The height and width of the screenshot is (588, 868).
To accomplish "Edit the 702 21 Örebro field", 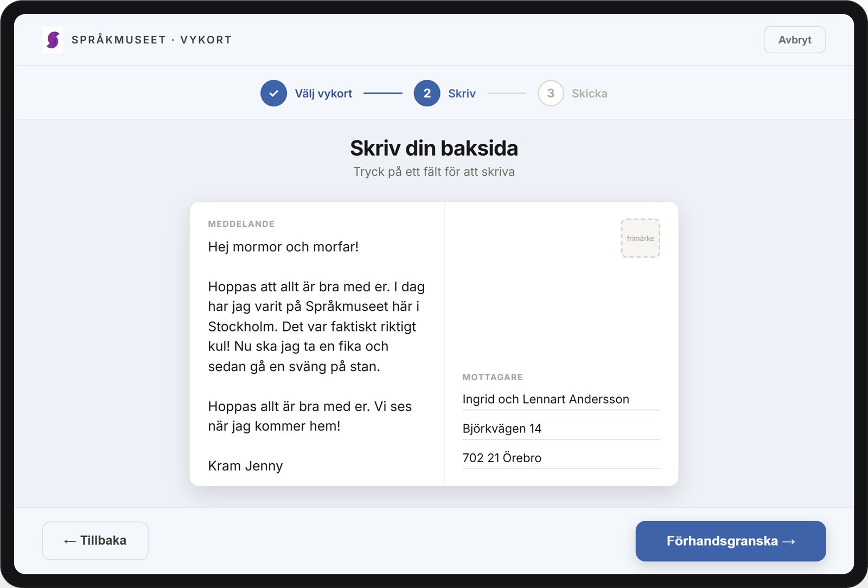I will 561,458.
